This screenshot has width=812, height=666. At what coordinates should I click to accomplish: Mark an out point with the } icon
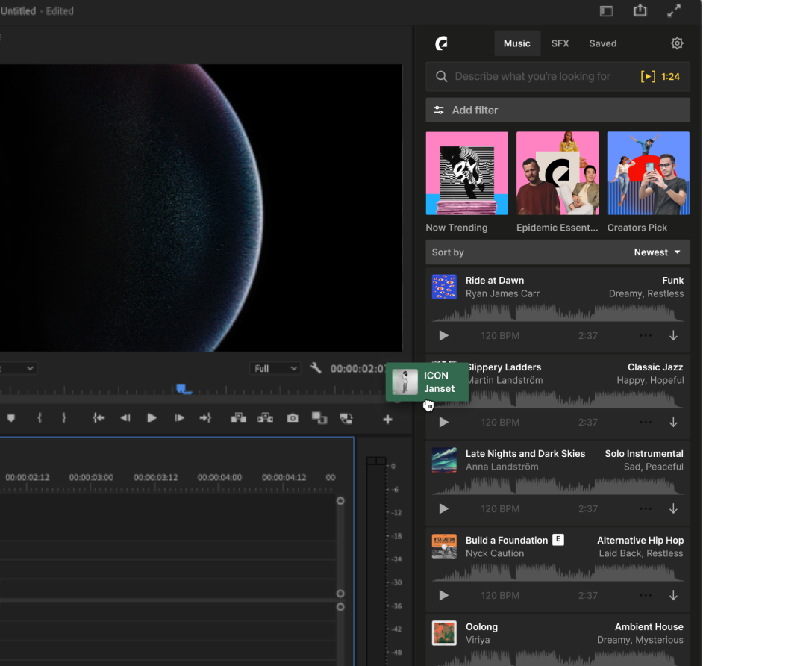point(65,418)
